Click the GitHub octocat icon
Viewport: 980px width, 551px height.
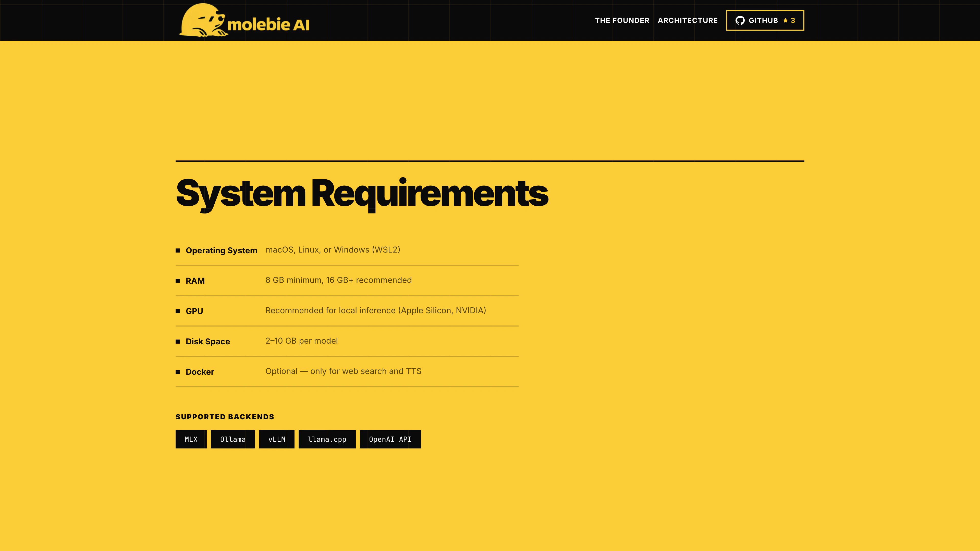click(740, 20)
